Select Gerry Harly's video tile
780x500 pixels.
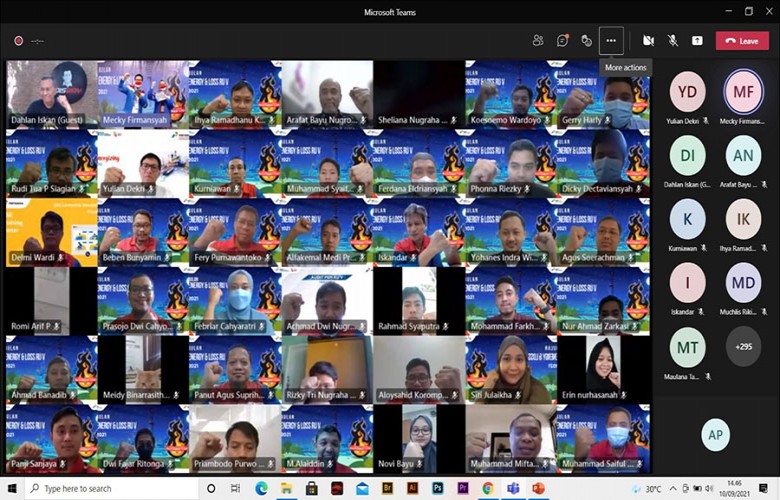pyautogui.click(x=603, y=95)
